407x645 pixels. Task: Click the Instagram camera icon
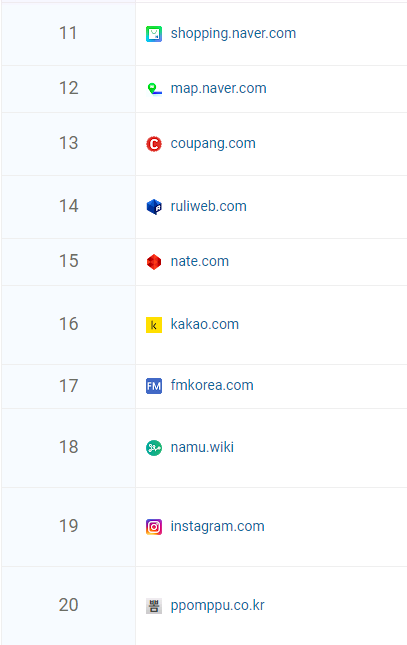click(x=154, y=527)
